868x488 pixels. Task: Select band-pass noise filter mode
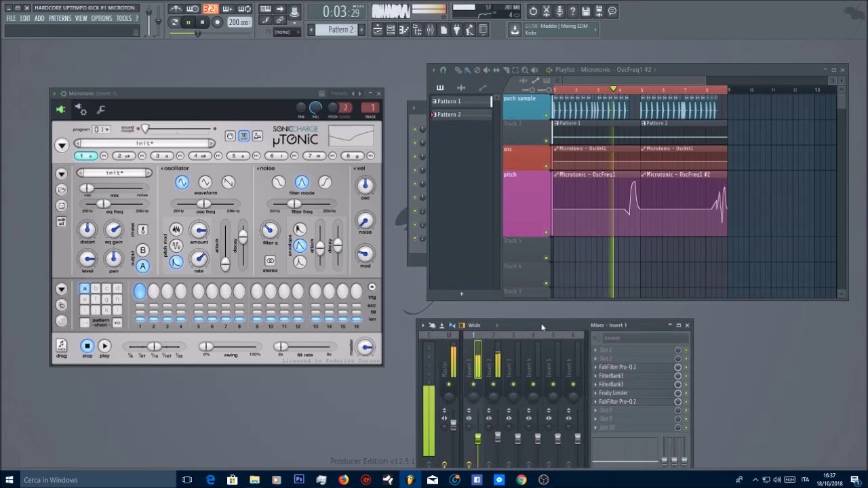[302, 182]
